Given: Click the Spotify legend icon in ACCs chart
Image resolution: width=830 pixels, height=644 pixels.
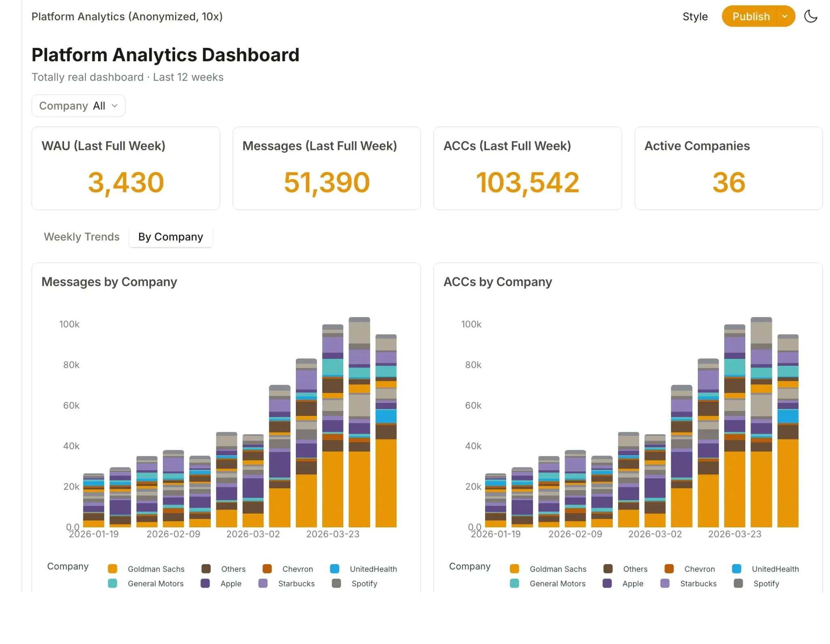Looking at the screenshot, I should [738, 583].
